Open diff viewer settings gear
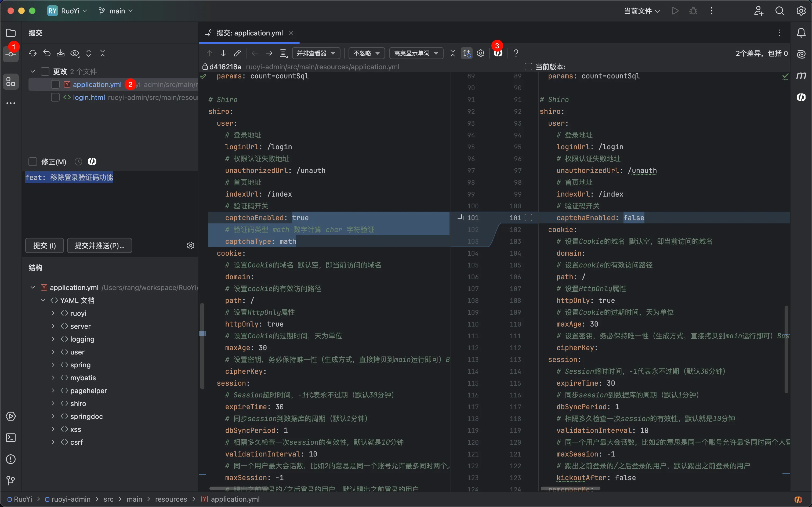Screen dimensions: 812x507 click(x=480, y=53)
